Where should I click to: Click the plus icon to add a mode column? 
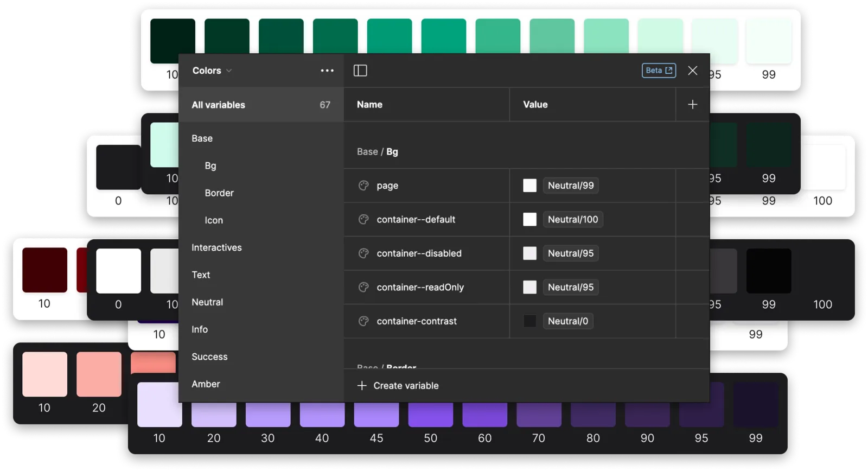pos(693,105)
